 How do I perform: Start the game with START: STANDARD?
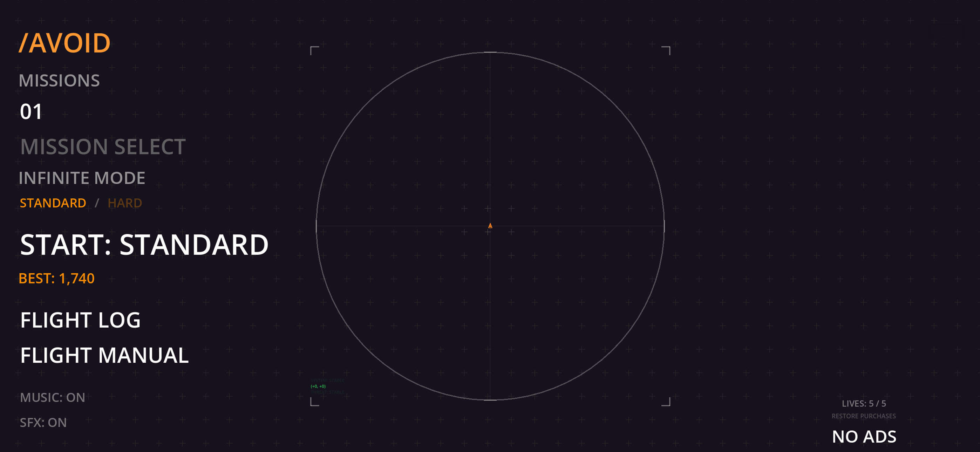tap(144, 245)
